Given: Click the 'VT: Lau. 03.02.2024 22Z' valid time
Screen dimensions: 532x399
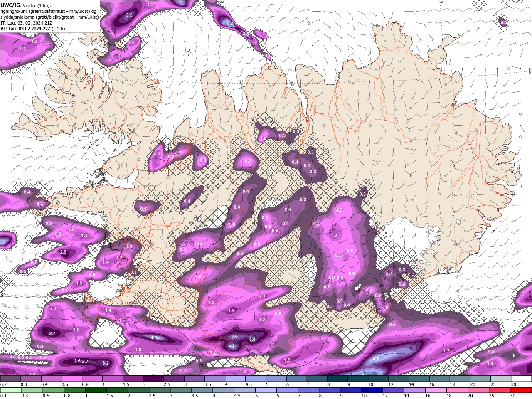Looking at the screenshot, I should pyautogui.click(x=25, y=29).
